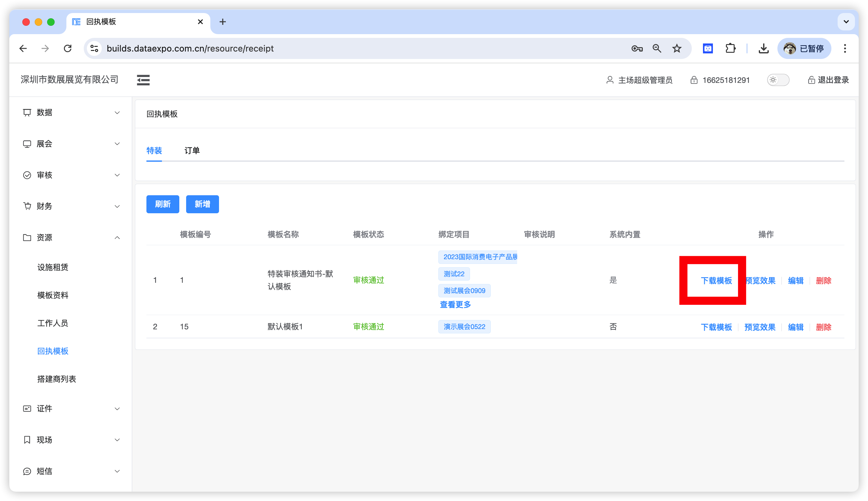Bookmark this page with star icon
The width and height of the screenshot is (868, 501).
pos(677,48)
